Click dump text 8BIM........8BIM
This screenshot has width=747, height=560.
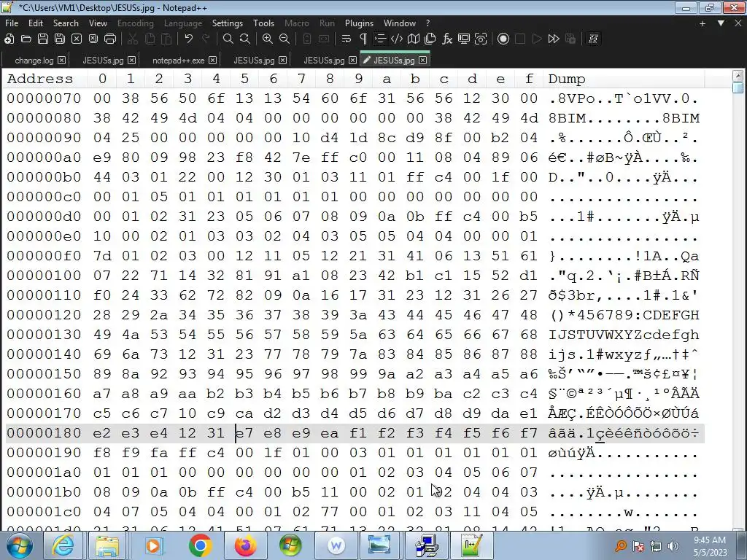coord(624,118)
